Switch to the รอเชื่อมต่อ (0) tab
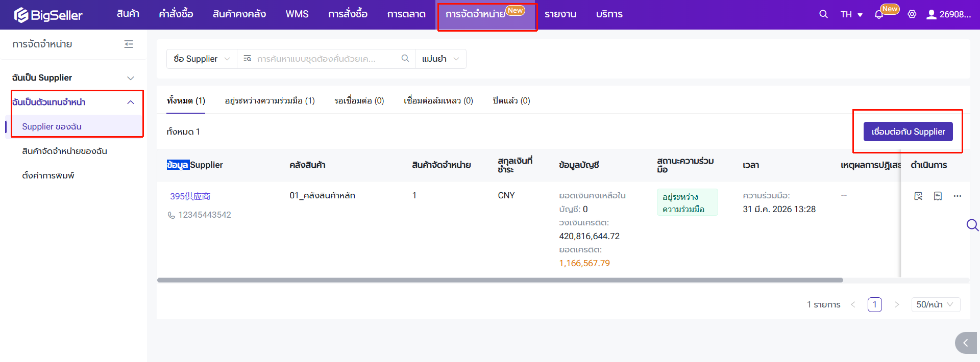The height and width of the screenshot is (362, 980). (359, 101)
